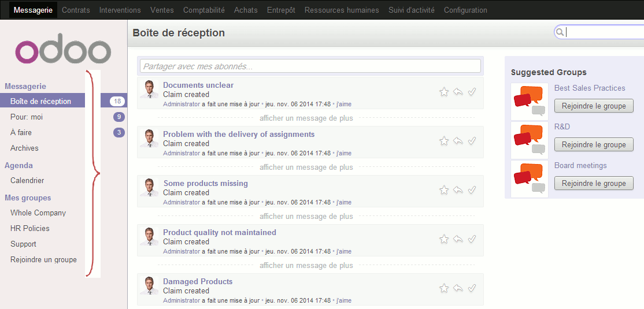Select Pour: moi in sidebar
This screenshot has width=644, height=309.
[x=27, y=117]
